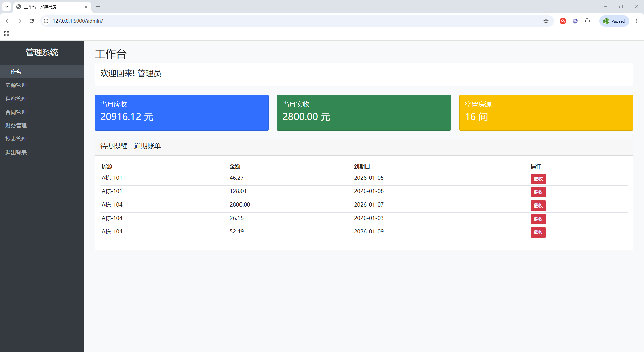Open the purple round extension icon
Image resolution: width=644 pixels, height=352 pixels.
[575, 21]
